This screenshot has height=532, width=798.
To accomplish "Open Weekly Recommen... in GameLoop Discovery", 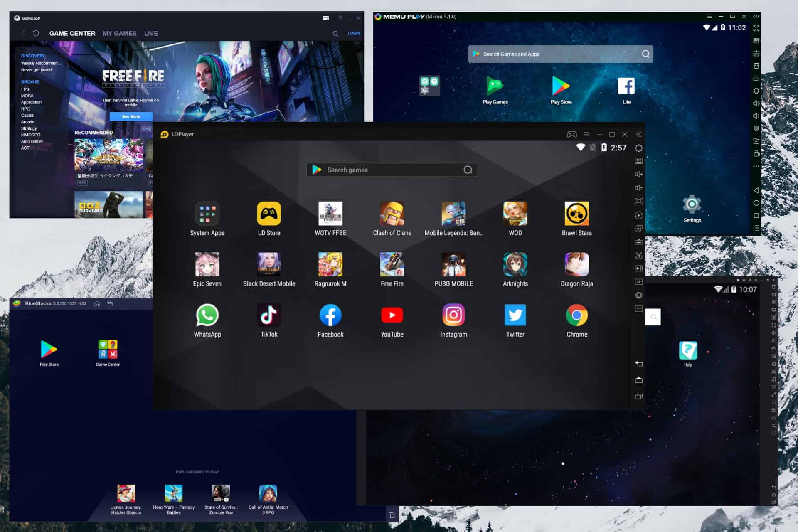I will coord(40,63).
